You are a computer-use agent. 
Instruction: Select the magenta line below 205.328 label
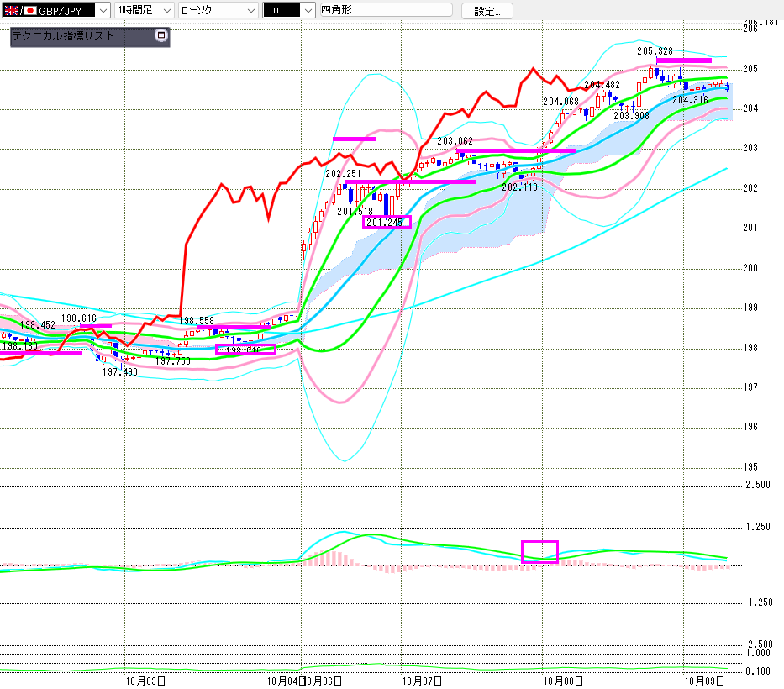pyautogui.click(x=684, y=60)
